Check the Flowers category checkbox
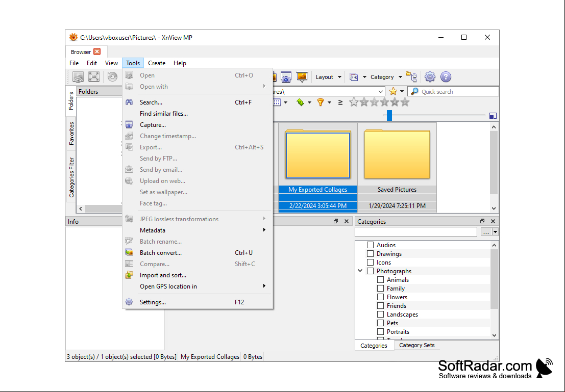Screen dimensions: 565x392 pyautogui.click(x=380, y=297)
